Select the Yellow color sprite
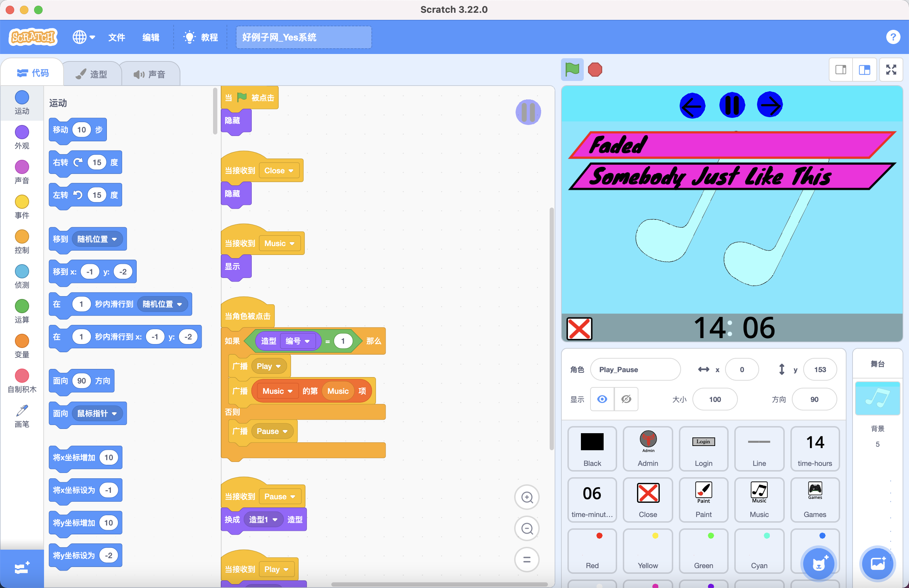This screenshot has width=909, height=588. click(648, 551)
